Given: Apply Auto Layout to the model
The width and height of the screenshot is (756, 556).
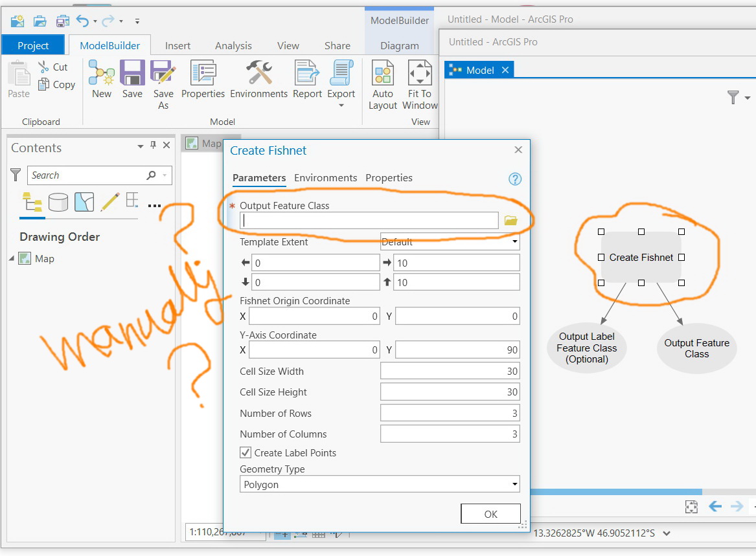Looking at the screenshot, I should click(x=383, y=85).
